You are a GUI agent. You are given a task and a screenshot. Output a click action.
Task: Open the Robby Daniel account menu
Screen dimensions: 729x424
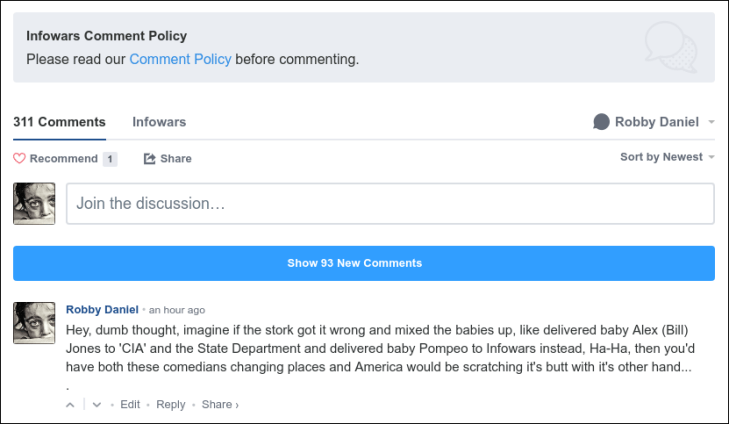click(655, 122)
